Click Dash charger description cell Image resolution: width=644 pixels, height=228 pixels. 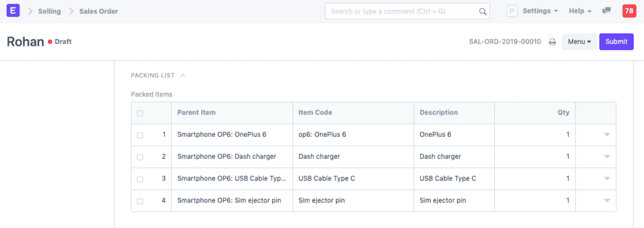454,157
